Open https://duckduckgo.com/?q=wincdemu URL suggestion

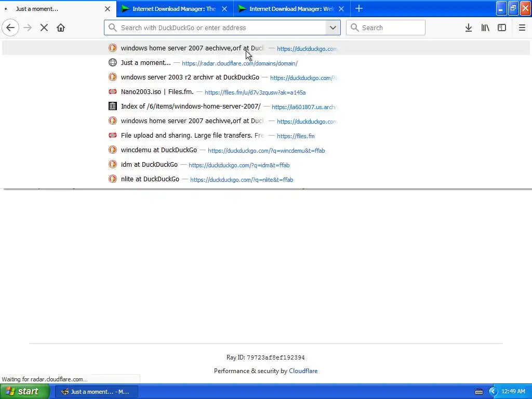(x=267, y=151)
